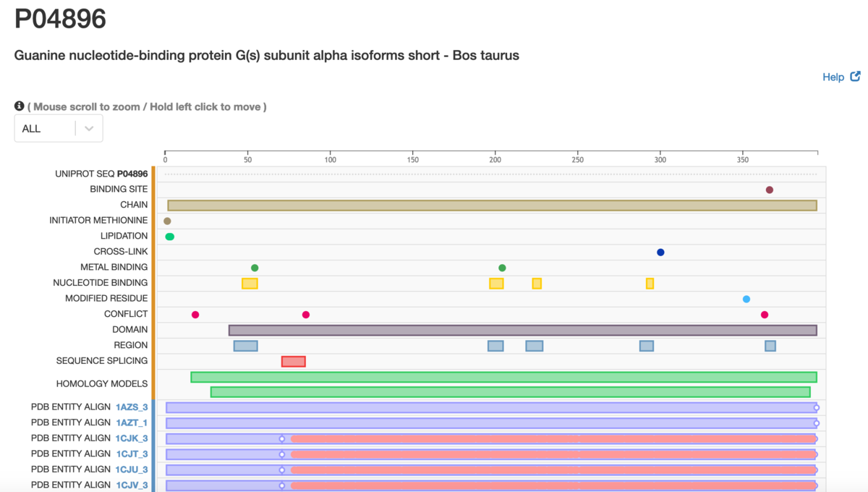The height and width of the screenshot is (492, 868).
Task: Open the 1AZS_3 PDB entity link
Action: (x=132, y=407)
